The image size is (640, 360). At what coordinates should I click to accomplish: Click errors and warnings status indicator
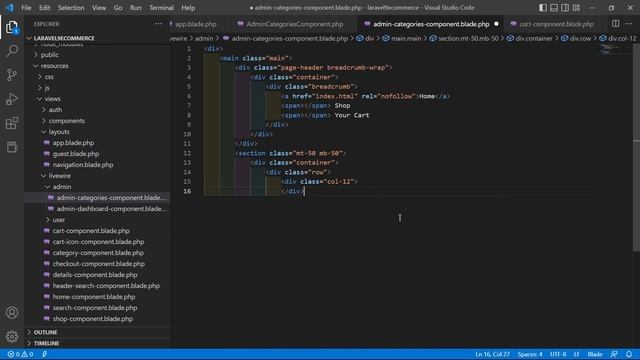click(20, 354)
